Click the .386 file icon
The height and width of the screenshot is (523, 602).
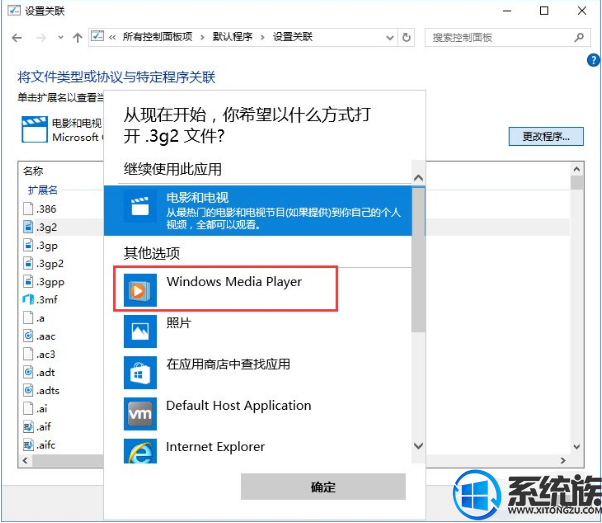(x=28, y=209)
